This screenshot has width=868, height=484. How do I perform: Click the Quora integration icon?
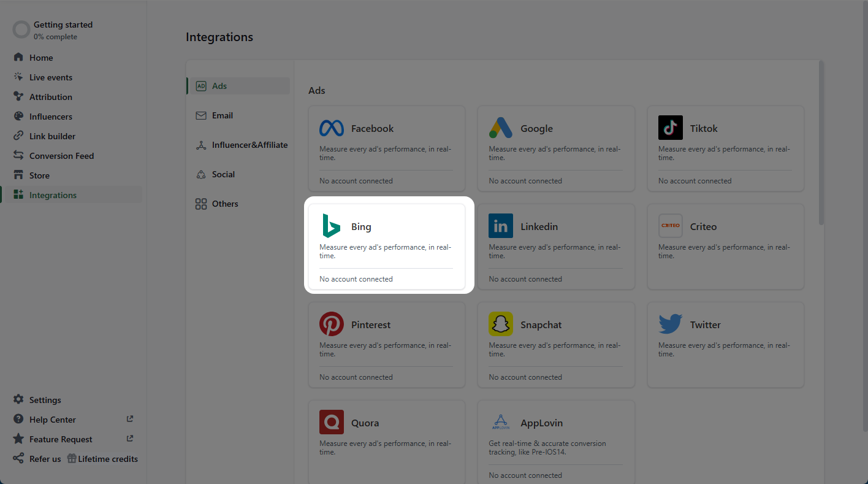[332, 422]
